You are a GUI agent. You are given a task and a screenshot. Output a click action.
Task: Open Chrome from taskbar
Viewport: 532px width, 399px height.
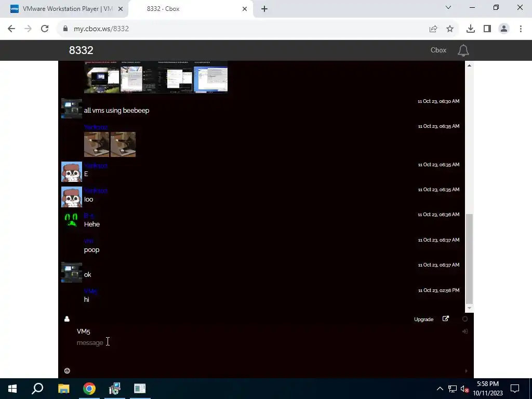point(89,389)
